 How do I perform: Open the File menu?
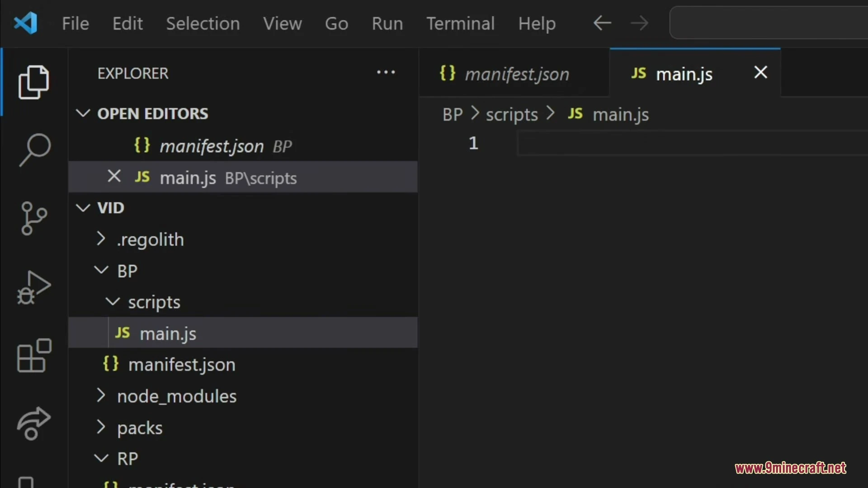[x=75, y=23]
